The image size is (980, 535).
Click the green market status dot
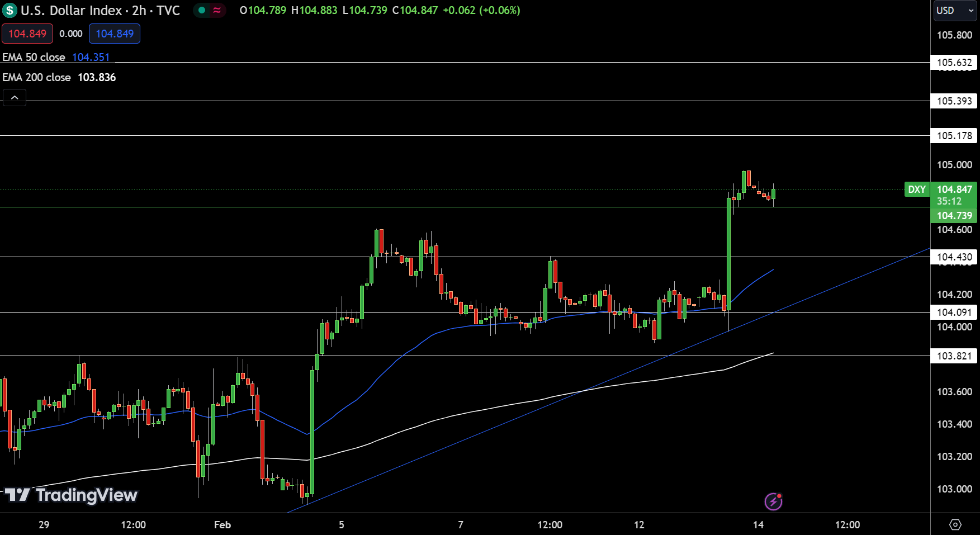(x=202, y=10)
